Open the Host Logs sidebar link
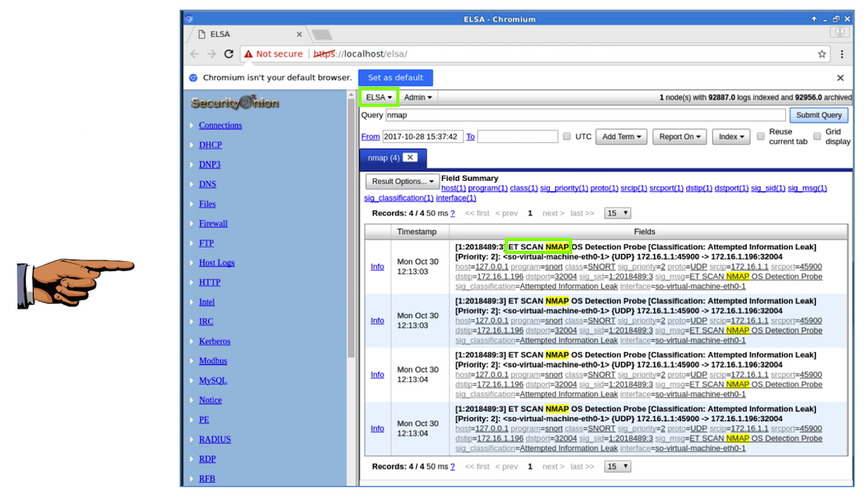The height and width of the screenshot is (504, 868). click(216, 263)
